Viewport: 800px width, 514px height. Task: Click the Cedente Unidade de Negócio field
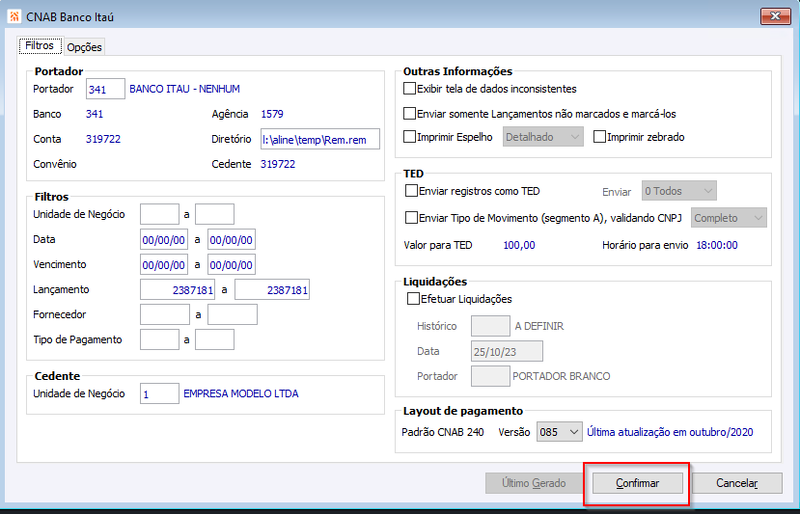click(x=160, y=394)
